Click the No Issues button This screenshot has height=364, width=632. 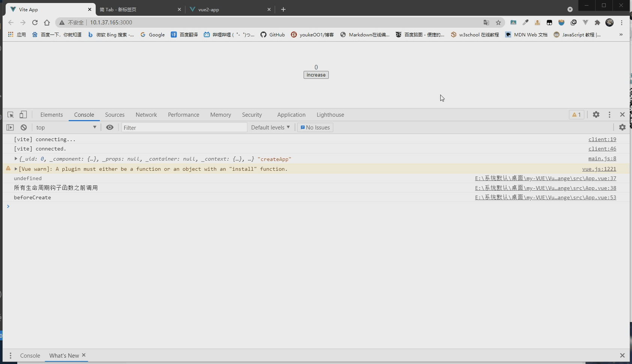[315, 128]
